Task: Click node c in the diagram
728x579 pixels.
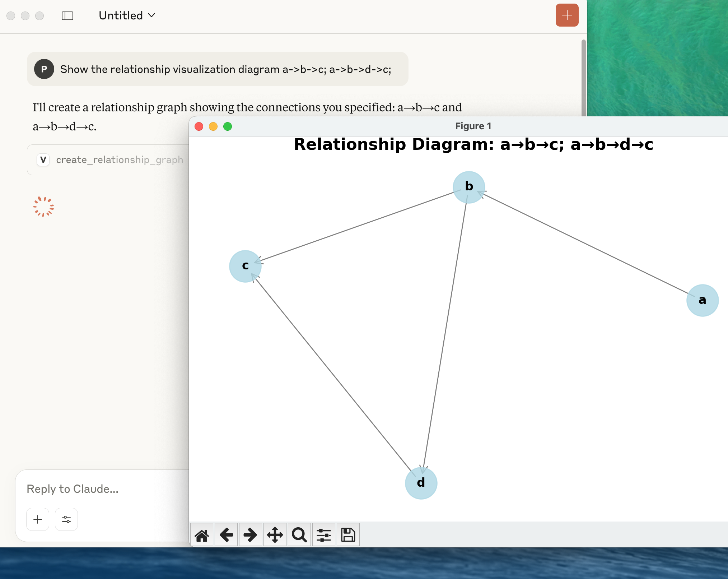Action: pos(245,266)
